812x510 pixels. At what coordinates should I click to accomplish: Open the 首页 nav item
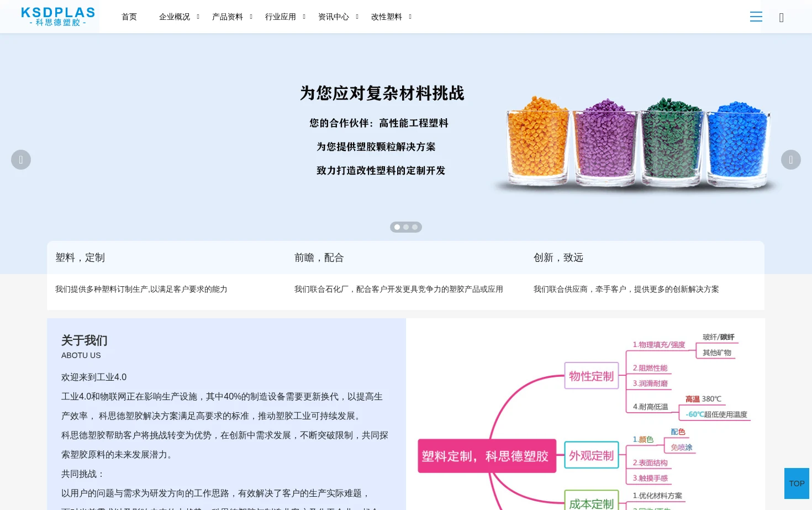tap(129, 17)
